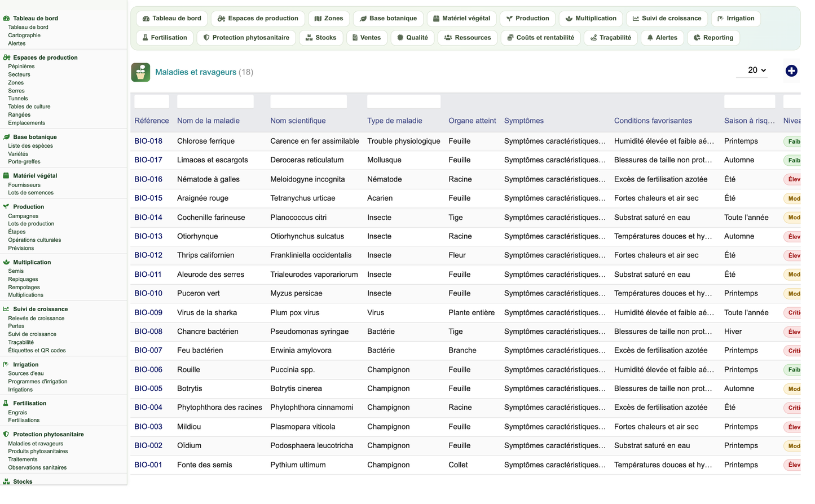
Task: Click the Maladies et ravageurs plant icon
Action: point(140,72)
